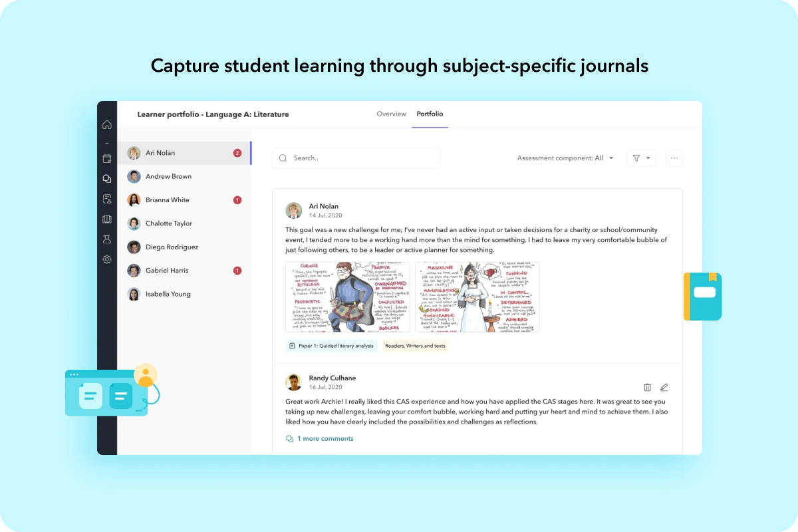Click the three-dots more options button
798x532 pixels.
point(674,158)
